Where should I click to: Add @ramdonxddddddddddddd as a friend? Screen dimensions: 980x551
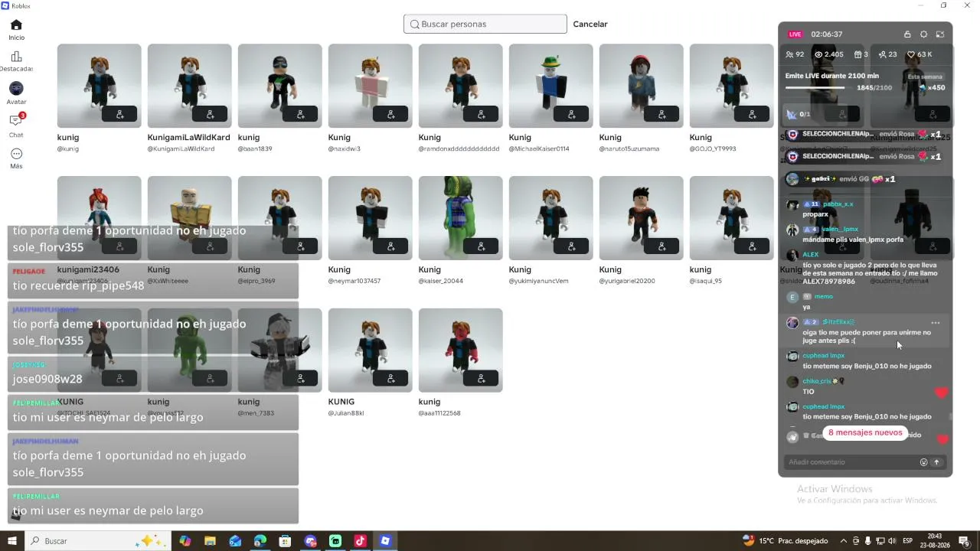pyautogui.click(x=482, y=114)
